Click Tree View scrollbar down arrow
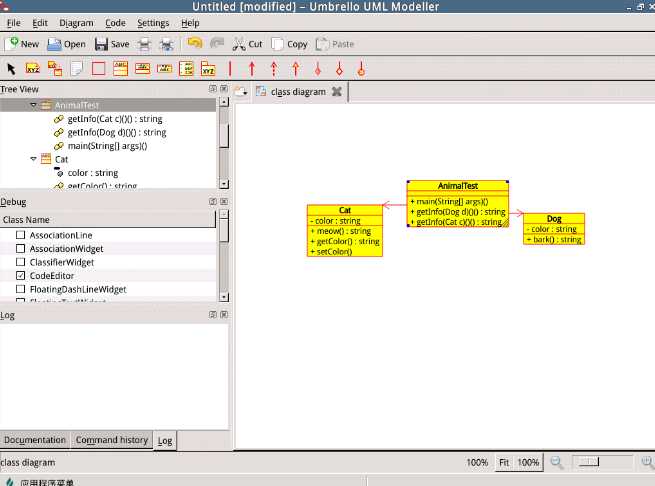 224,184
